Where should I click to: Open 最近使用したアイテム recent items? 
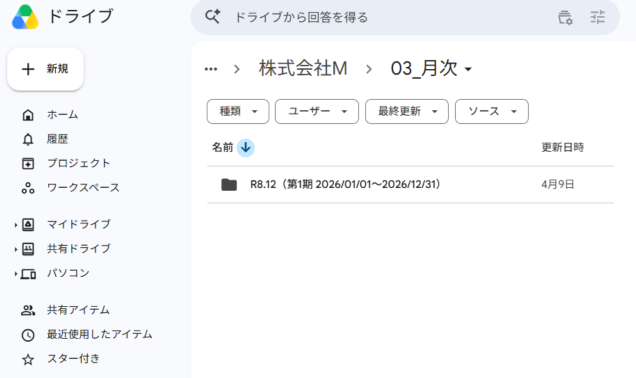[99, 334]
